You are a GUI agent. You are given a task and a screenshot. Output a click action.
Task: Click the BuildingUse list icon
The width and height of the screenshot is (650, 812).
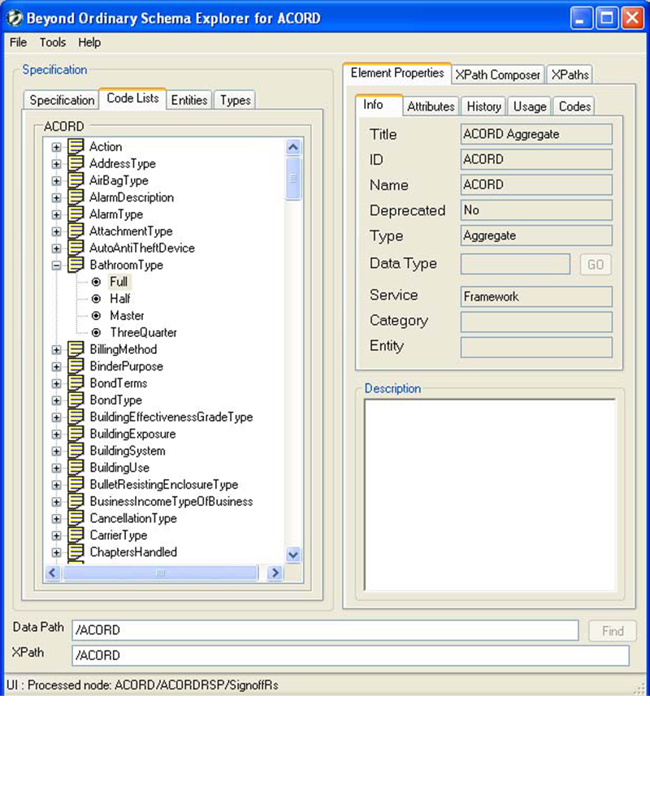click(76, 468)
